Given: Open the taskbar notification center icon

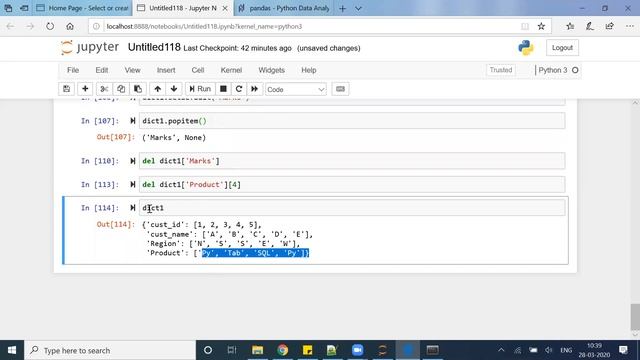Looking at the screenshot, I should tap(623, 350).
